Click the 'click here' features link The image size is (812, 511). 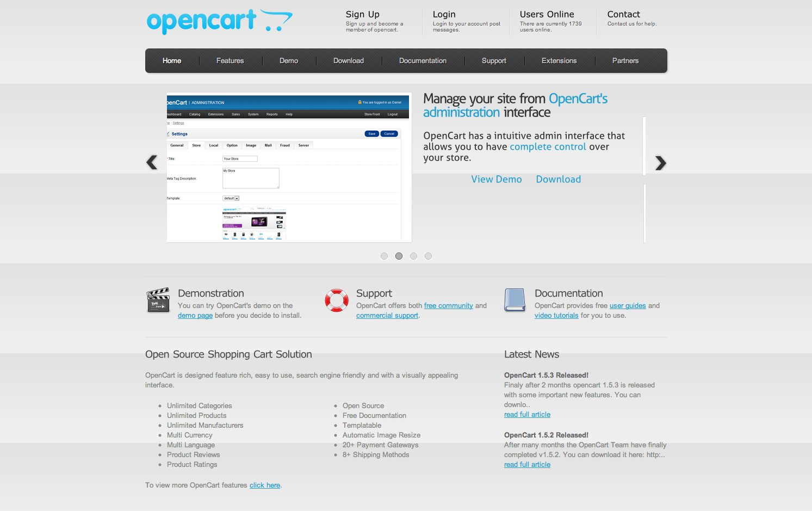pos(265,485)
